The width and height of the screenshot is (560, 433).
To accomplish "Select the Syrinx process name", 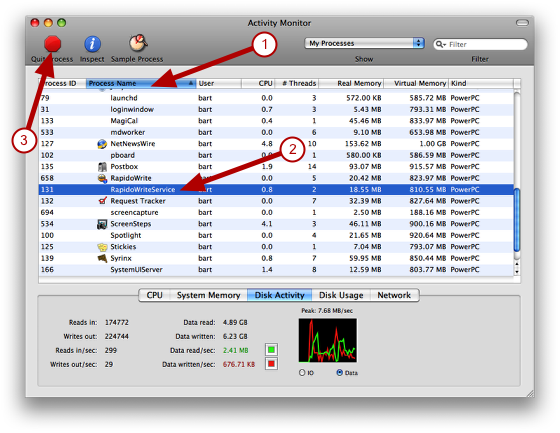I will click(121, 258).
